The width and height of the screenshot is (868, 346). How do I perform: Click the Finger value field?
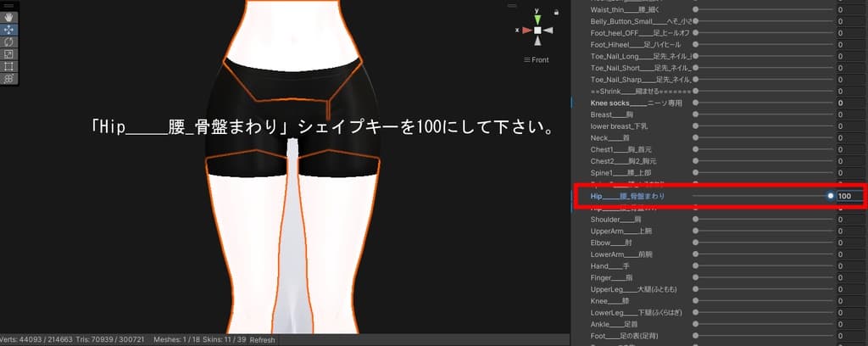tap(850, 277)
